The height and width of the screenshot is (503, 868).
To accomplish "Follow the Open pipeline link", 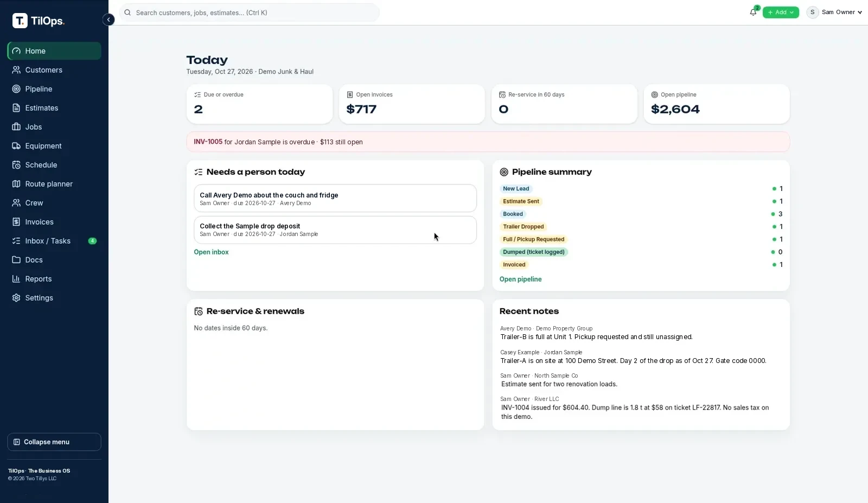I will point(520,279).
